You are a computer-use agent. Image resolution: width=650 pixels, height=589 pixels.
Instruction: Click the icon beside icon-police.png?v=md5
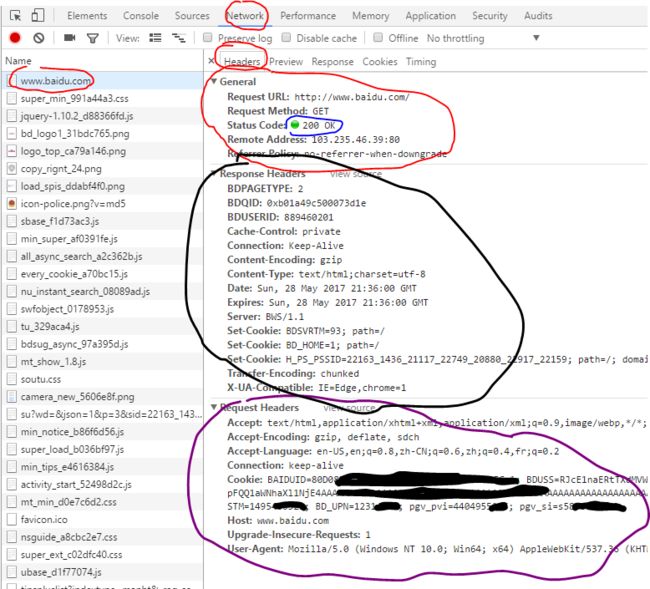point(12,204)
